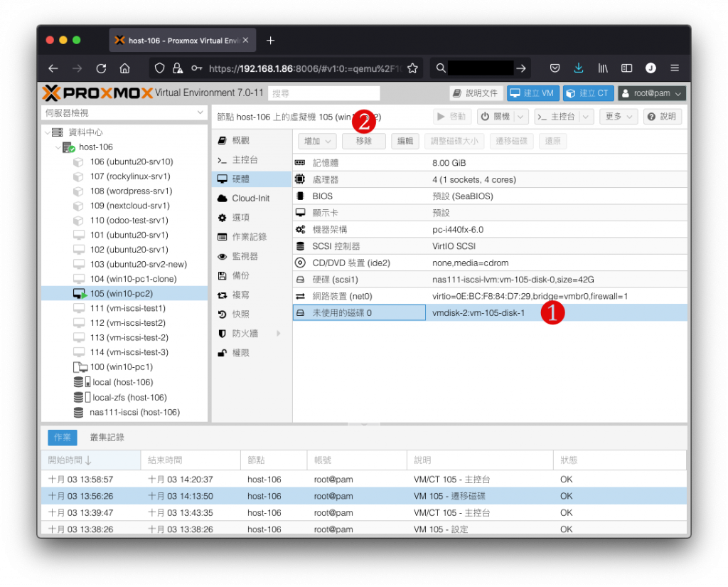Click 建立 CT button
Viewport: 728px width, 587px height.
click(588, 93)
